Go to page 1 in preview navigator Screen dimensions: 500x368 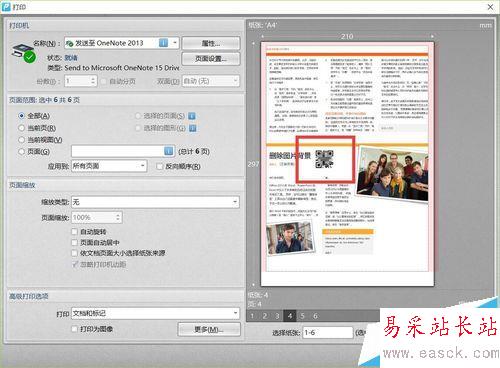[x=252, y=316]
